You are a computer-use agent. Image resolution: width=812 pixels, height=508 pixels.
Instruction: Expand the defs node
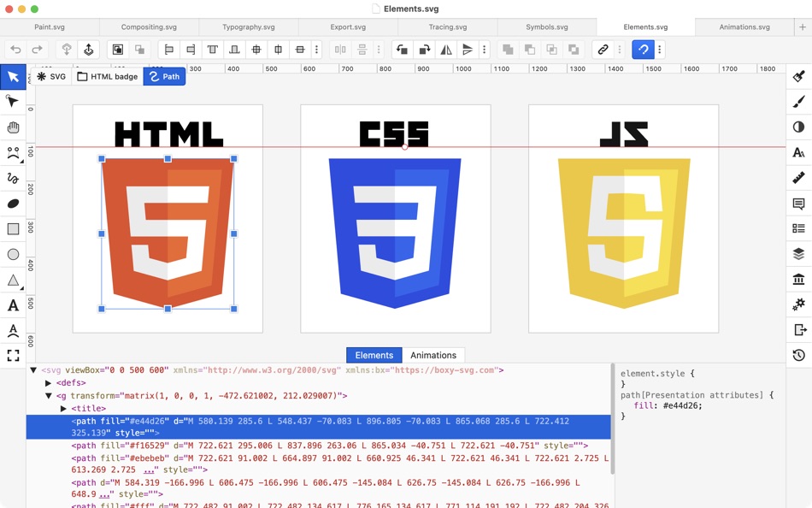click(x=48, y=383)
